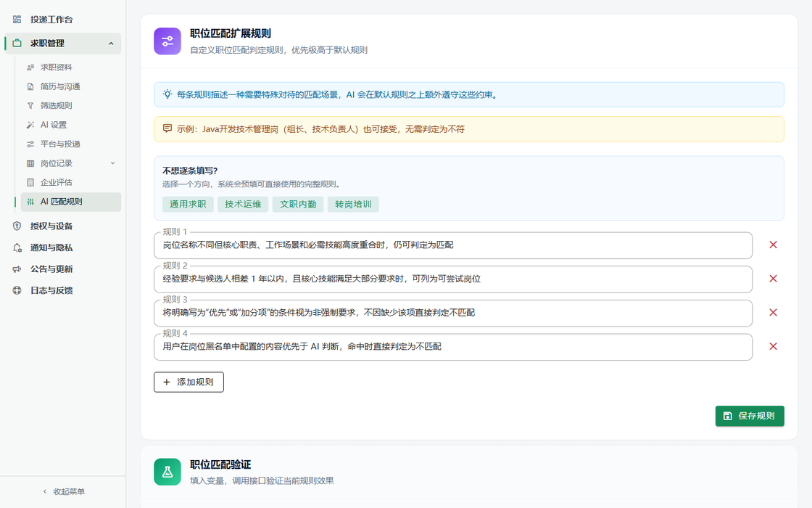The image size is (812, 508).
Task: Click the 求职资料 person icon
Action: [x=30, y=67]
